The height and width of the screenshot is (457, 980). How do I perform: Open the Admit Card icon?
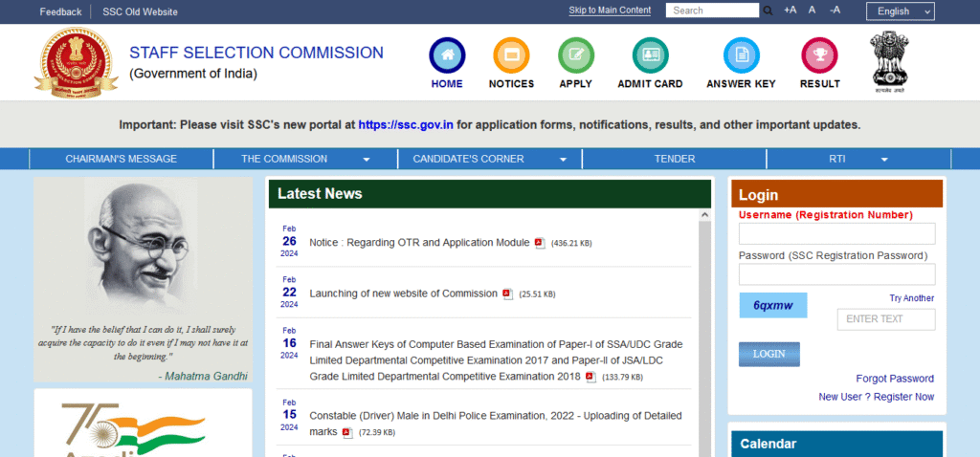pyautogui.click(x=650, y=55)
